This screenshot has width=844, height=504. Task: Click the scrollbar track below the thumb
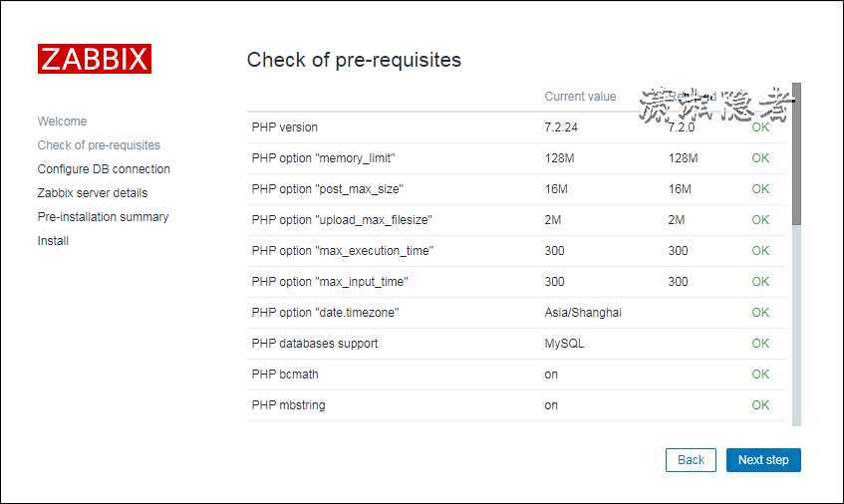[796, 326]
